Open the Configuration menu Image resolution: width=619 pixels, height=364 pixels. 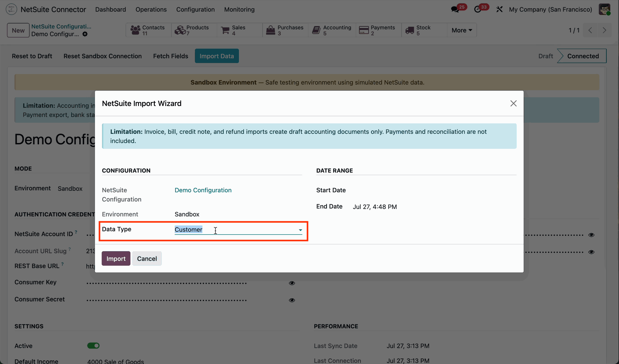tap(195, 9)
